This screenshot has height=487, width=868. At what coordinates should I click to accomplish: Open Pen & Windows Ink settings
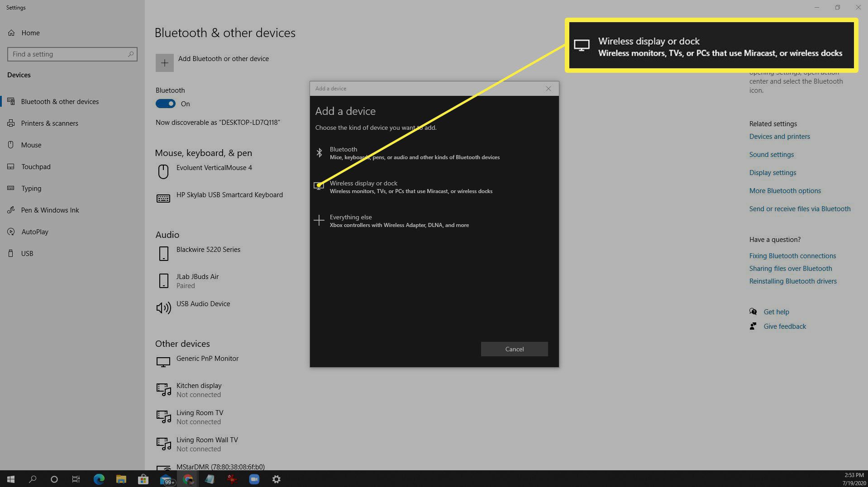click(x=50, y=210)
